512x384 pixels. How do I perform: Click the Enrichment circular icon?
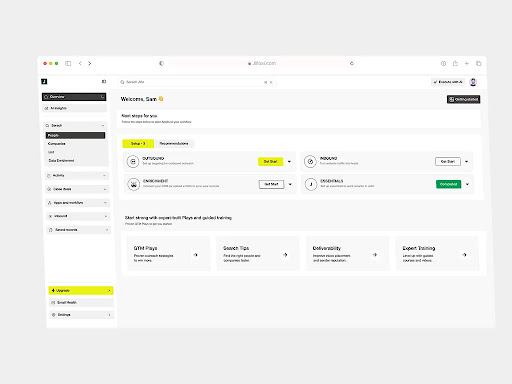coord(134,184)
